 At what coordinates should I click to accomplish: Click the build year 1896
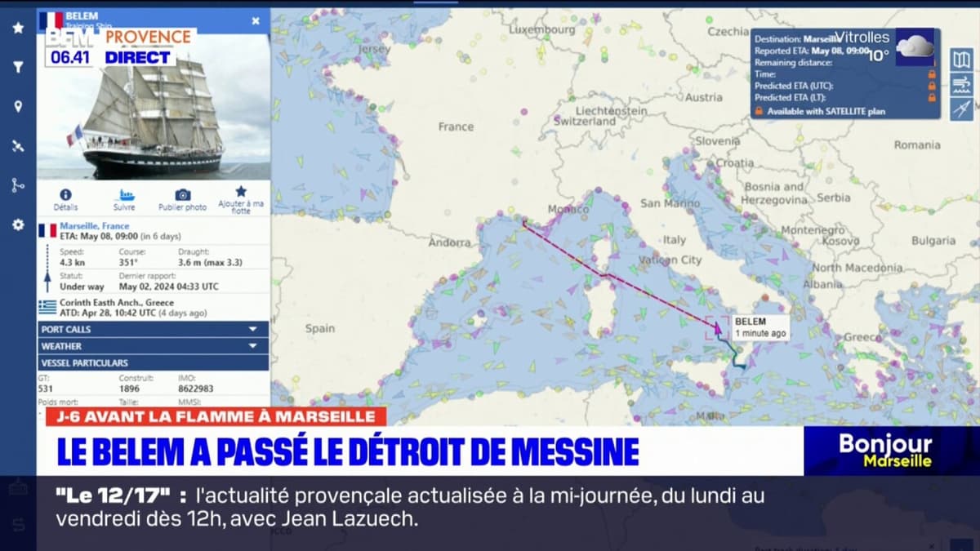129,389
